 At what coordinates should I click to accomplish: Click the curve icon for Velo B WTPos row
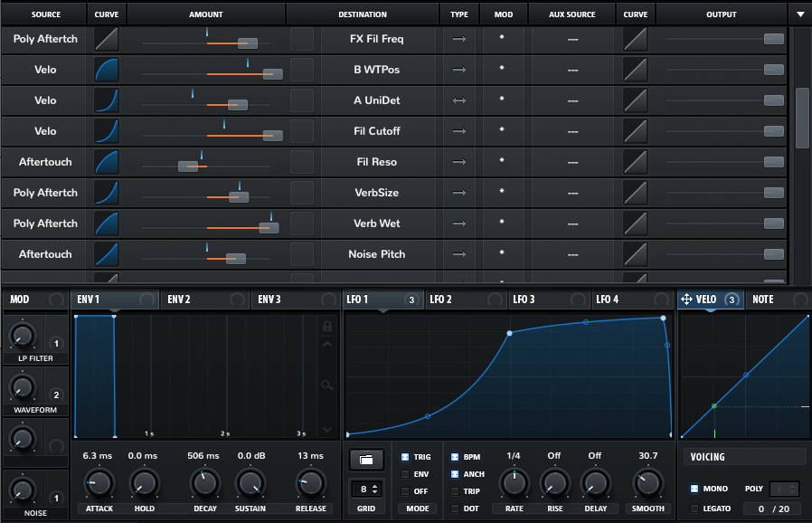(107, 70)
